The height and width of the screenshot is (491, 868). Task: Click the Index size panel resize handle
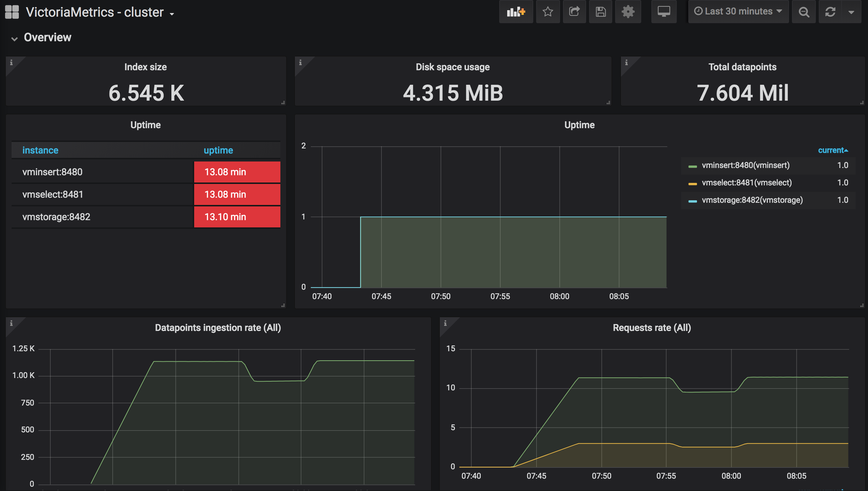[283, 103]
